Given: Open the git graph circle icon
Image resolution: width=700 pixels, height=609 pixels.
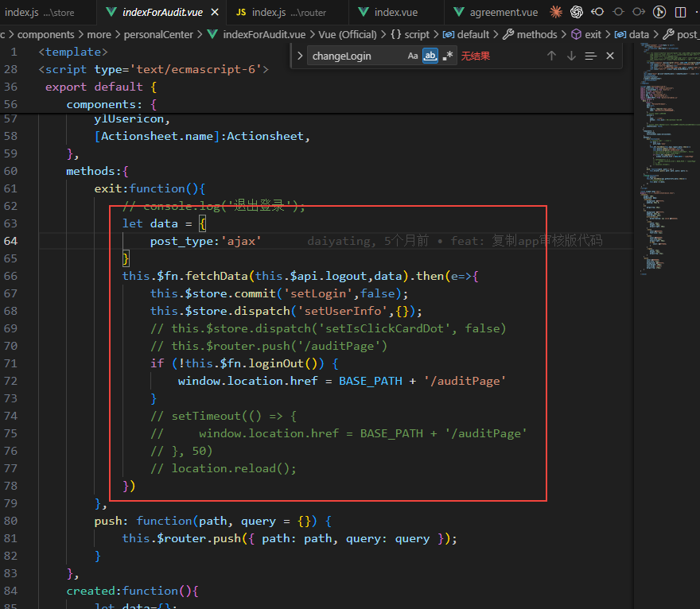Looking at the screenshot, I should pyautogui.click(x=617, y=12).
